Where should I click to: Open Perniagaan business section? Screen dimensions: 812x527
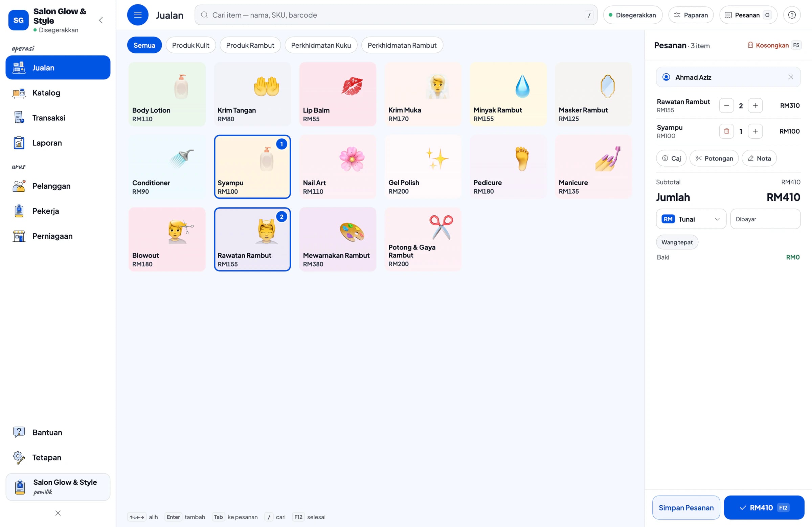coord(58,236)
